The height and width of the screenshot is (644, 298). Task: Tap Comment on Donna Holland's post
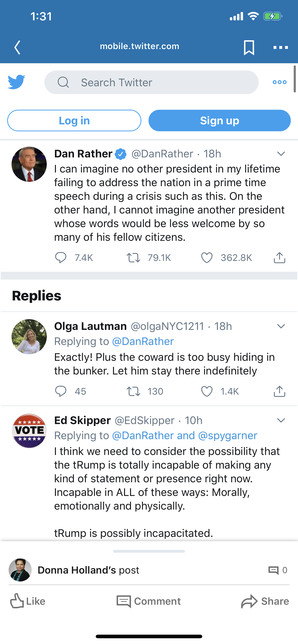[149, 601]
